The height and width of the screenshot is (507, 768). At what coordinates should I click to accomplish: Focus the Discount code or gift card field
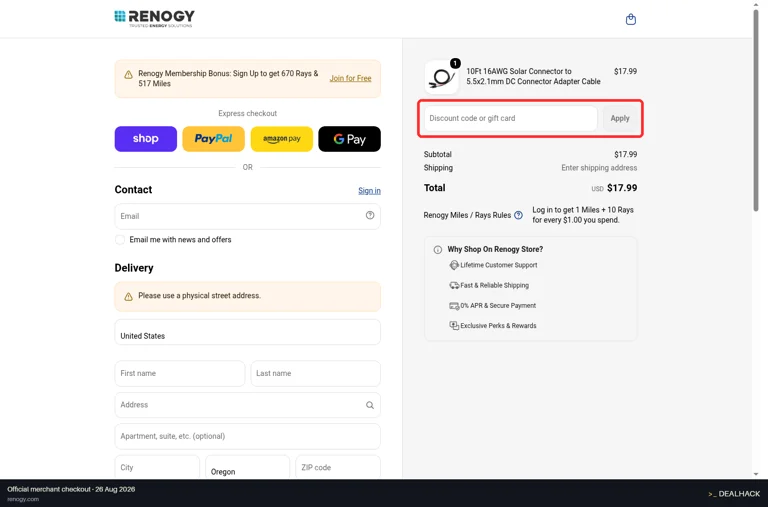coord(510,118)
